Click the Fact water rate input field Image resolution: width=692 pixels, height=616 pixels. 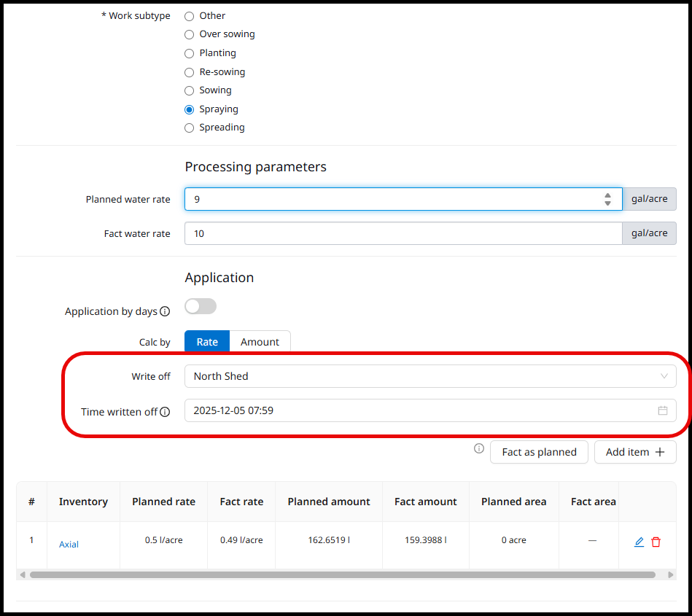click(403, 233)
